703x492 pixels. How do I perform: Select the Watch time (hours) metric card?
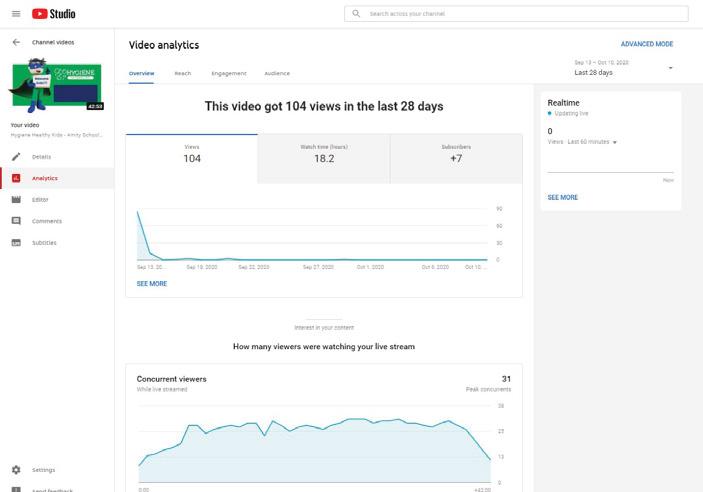(x=323, y=153)
